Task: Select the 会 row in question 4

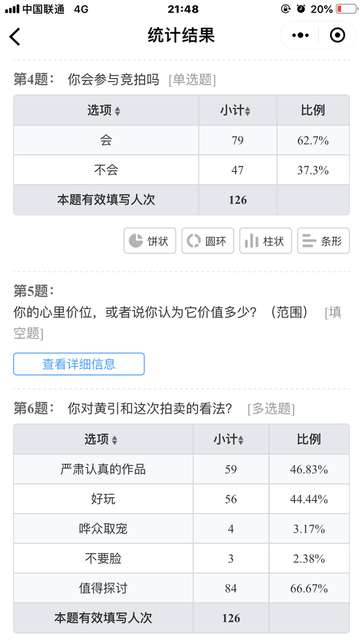Action: coord(181,140)
